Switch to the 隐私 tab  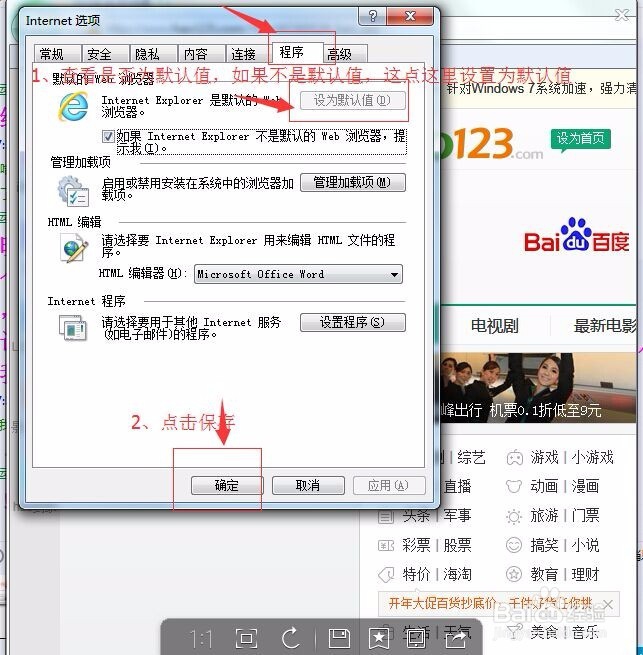coord(153,54)
